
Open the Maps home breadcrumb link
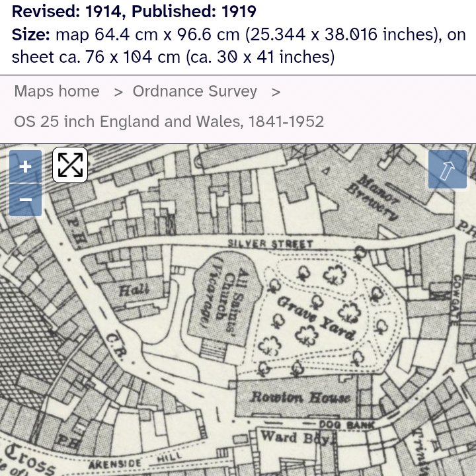click(57, 91)
